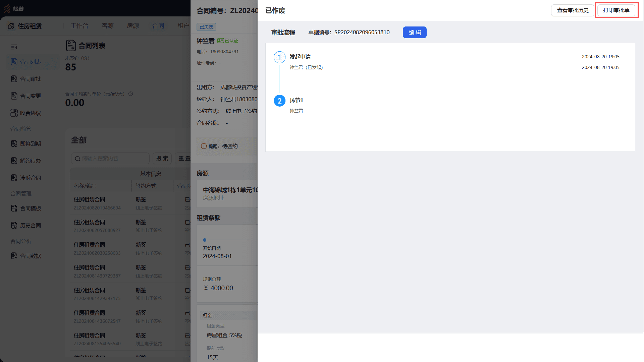Open 合同模板 sidebar item
The height and width of the screenshot is (362, 644).
pos(26,208)
